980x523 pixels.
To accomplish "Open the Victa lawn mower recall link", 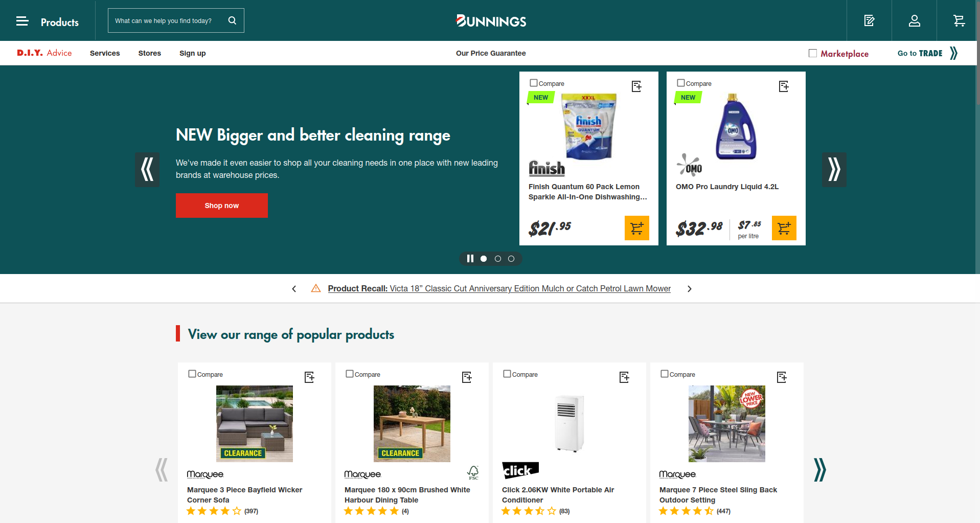I will pos(530,288).
